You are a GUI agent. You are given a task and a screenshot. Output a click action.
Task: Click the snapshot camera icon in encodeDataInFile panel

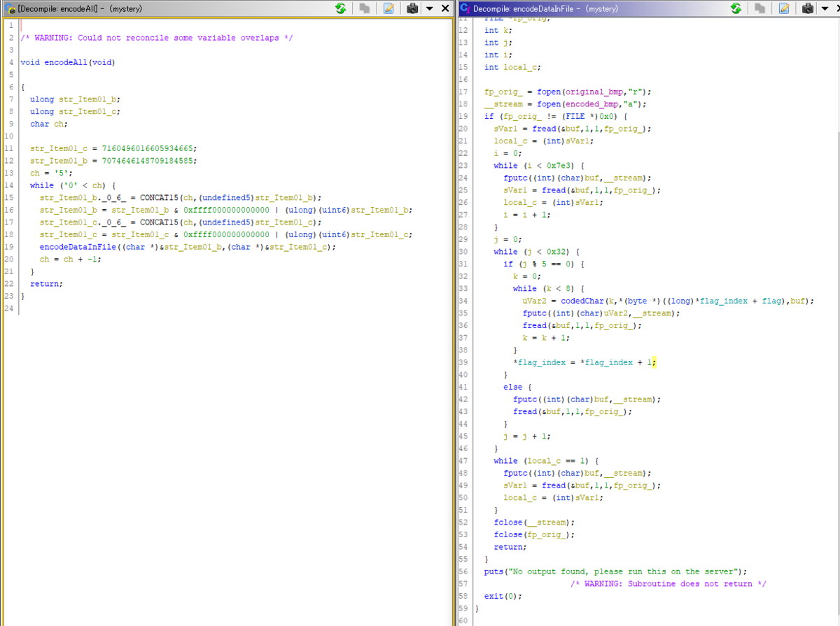click(808, 8)
